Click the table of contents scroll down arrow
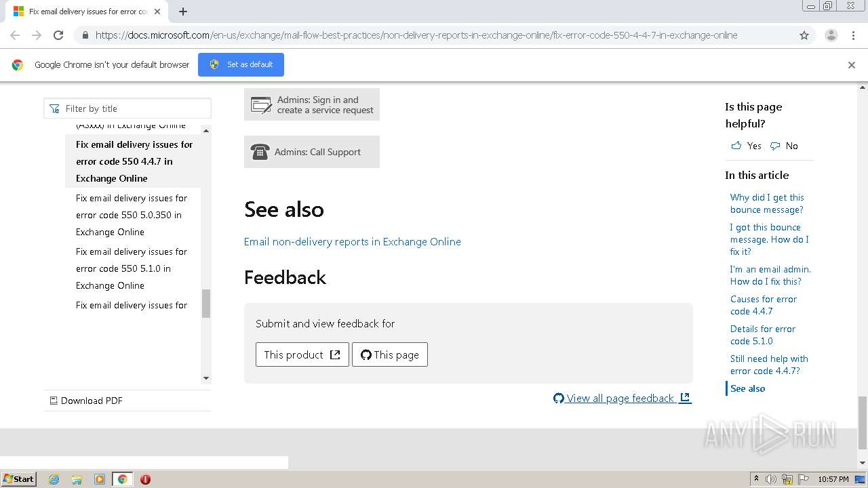This screenshot has width=868, height=488. (206, 378)
